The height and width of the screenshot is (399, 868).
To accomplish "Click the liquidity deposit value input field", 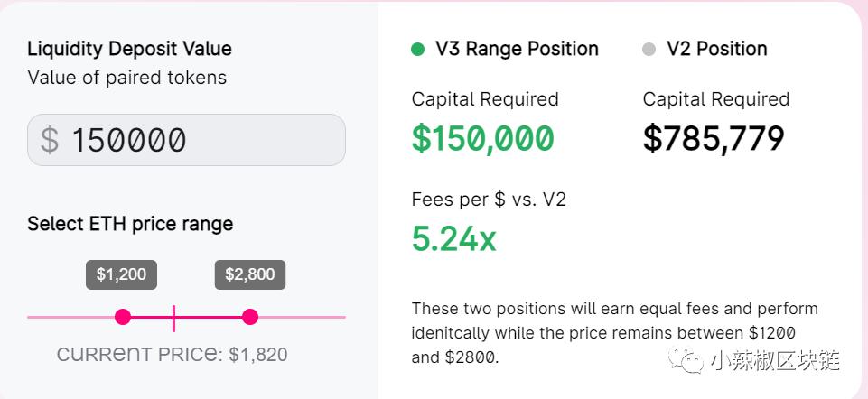I will (x=187, y=139).
